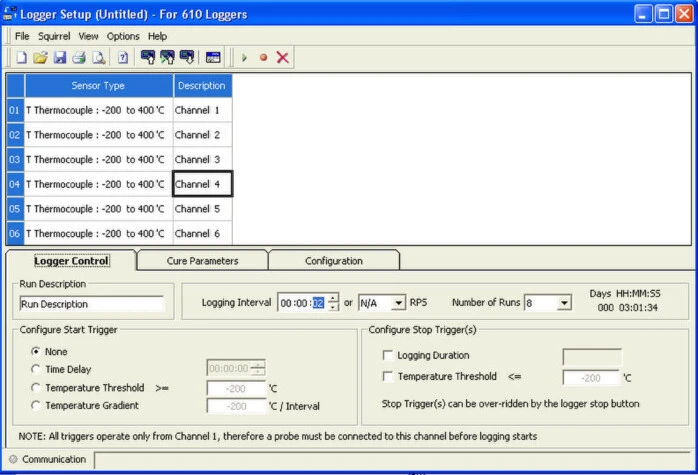
Task: Click the red X stop icon
Action: [x=283, y=58]
